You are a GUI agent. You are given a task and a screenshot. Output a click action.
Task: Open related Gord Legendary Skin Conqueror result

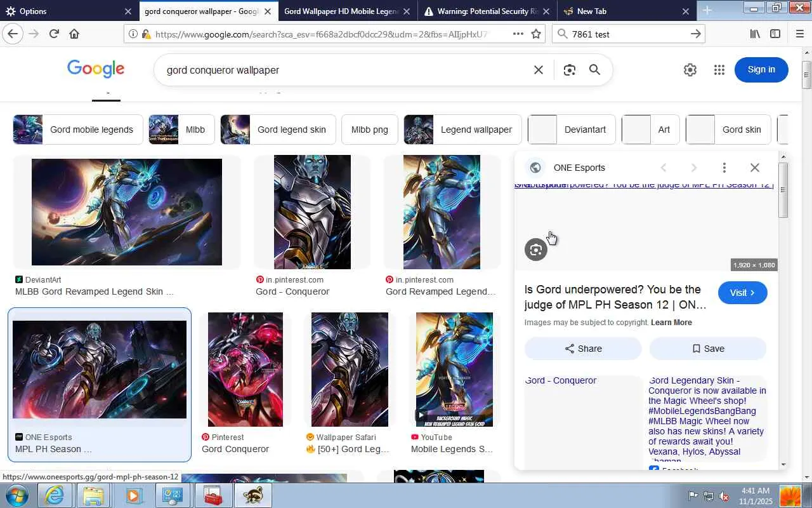[707, 419]
